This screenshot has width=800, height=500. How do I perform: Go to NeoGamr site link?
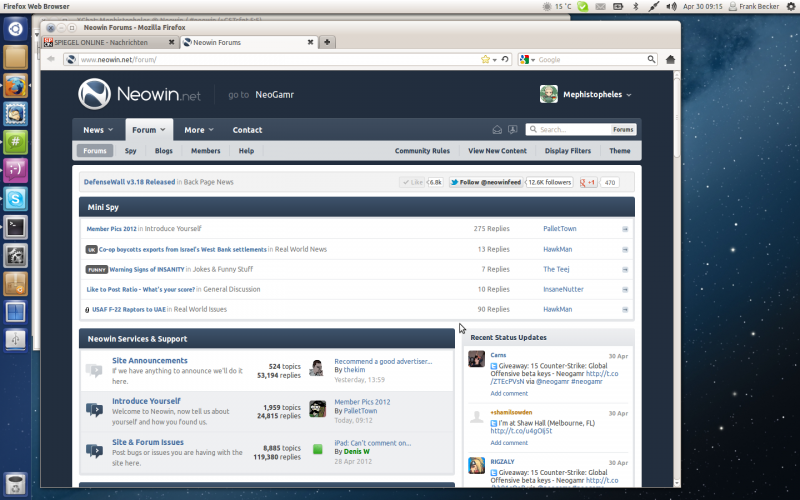(274, 94)
